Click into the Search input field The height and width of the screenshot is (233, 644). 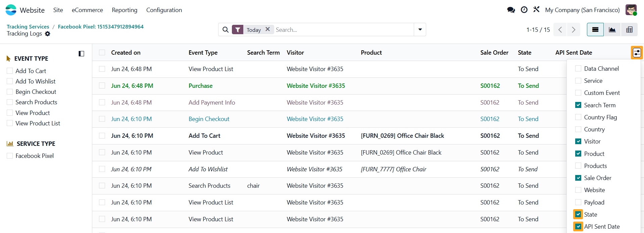344,30
